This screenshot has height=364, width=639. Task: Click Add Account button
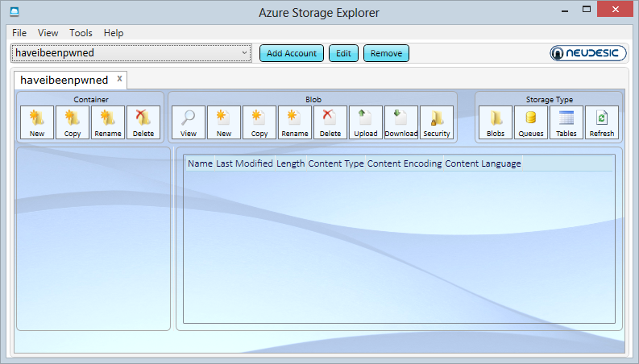coord(292,53)
